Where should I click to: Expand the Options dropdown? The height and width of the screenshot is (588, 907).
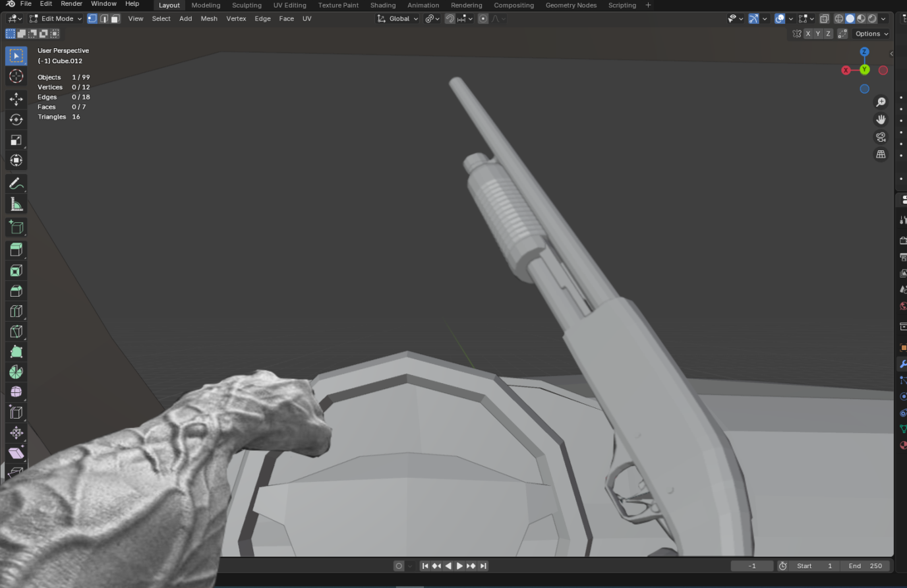point(871,34)
